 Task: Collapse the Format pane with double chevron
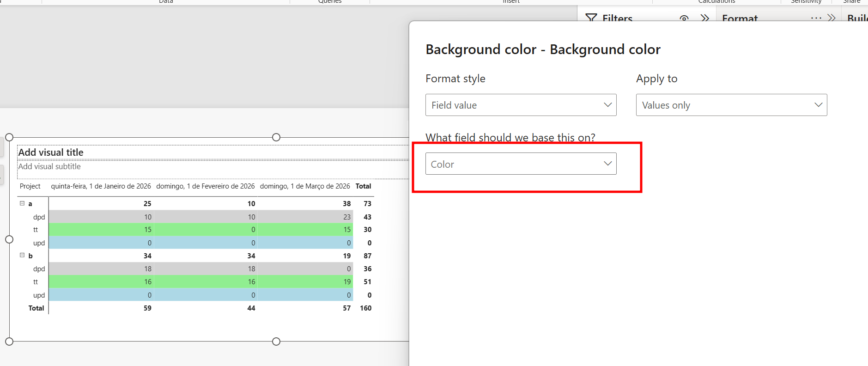click(832, 18)
